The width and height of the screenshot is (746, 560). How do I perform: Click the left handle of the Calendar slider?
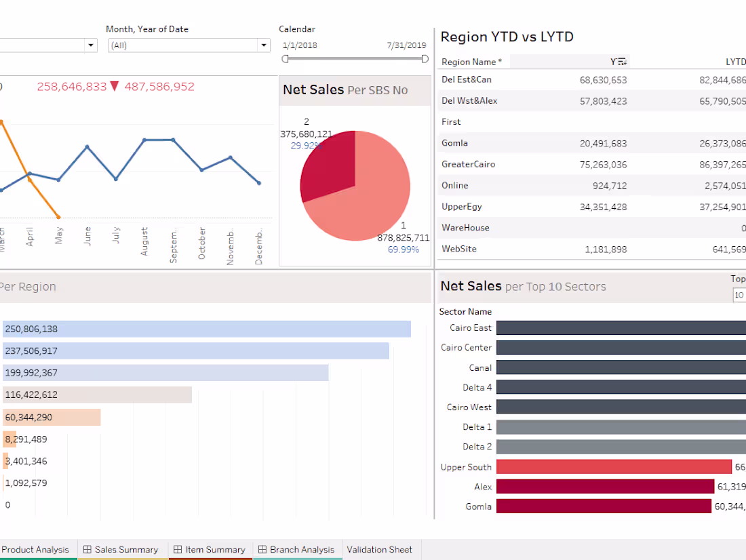pos(286,59)
